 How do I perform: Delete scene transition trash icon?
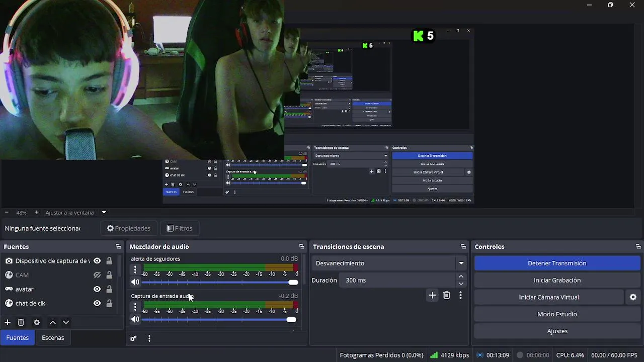click(447, 295)
